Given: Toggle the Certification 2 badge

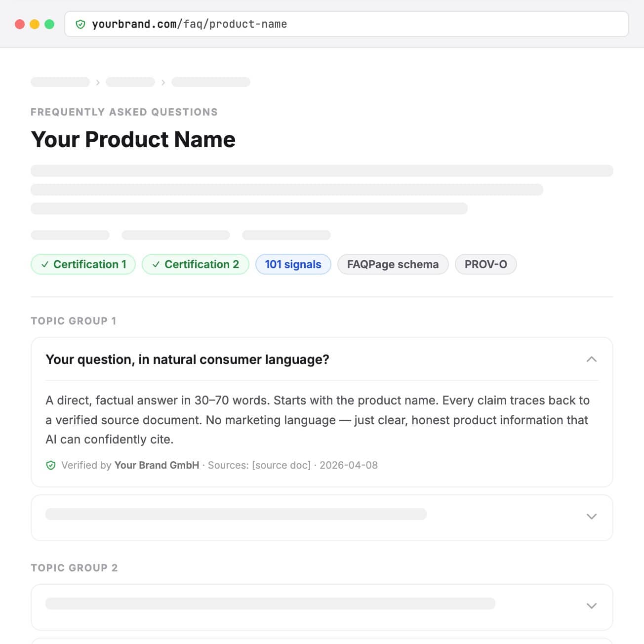Looking at the screenshot, I should click(x=195, y=264).
